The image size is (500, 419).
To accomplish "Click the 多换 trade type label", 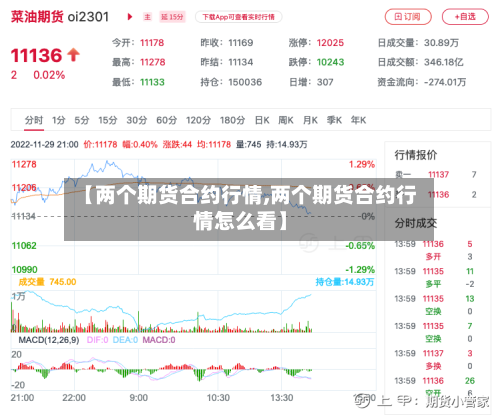I will [433, 366].
